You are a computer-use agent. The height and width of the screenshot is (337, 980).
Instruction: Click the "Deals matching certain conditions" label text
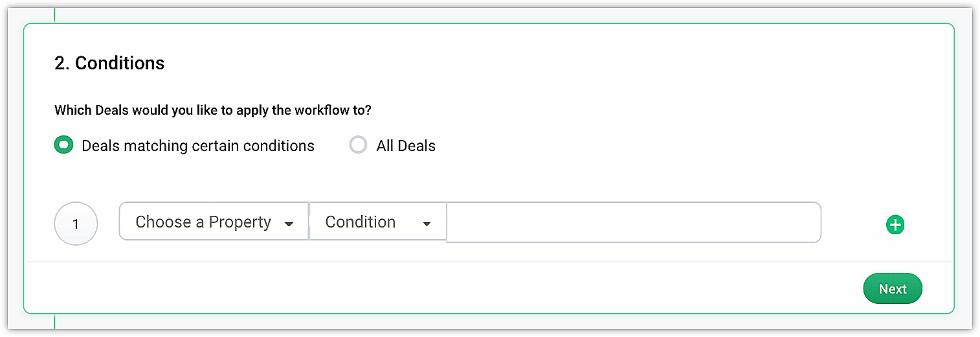coord(198,146)
